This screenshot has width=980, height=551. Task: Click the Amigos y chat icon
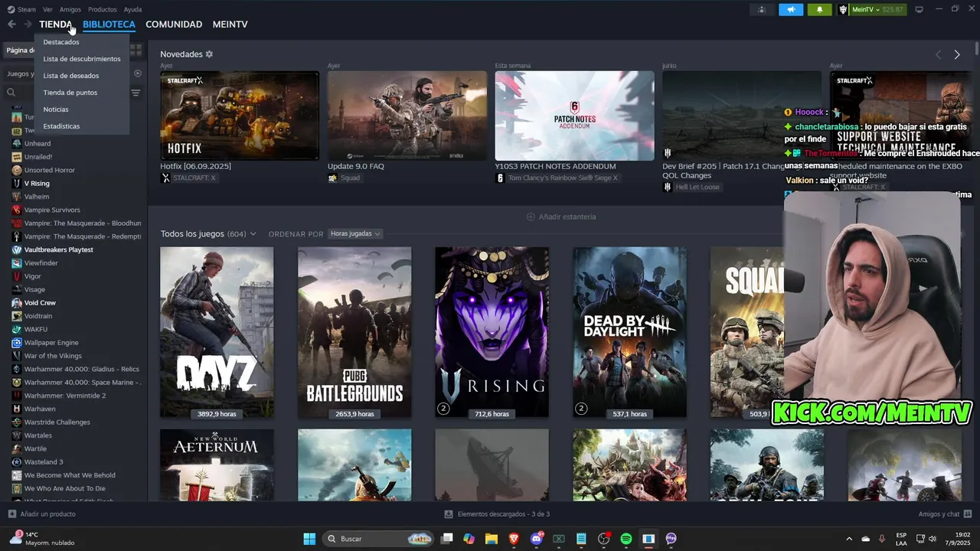[968, 514]
